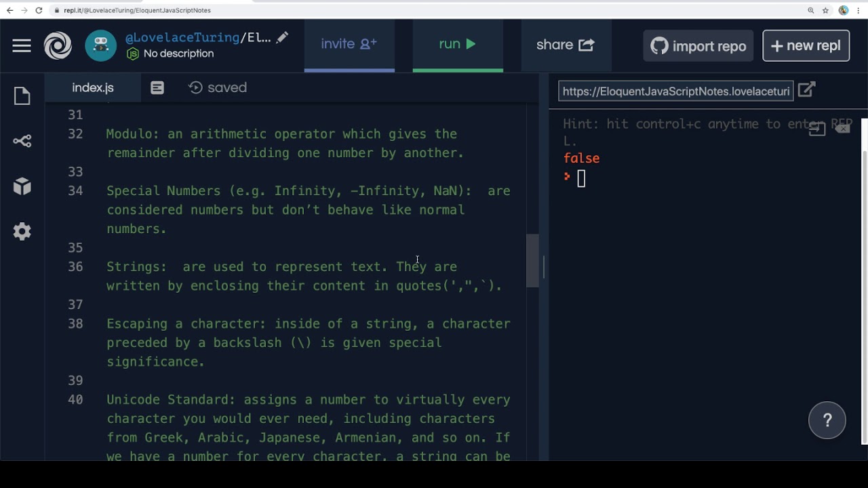Click line number 40 in gutter

pyautogui.click(x=75, y=399)
